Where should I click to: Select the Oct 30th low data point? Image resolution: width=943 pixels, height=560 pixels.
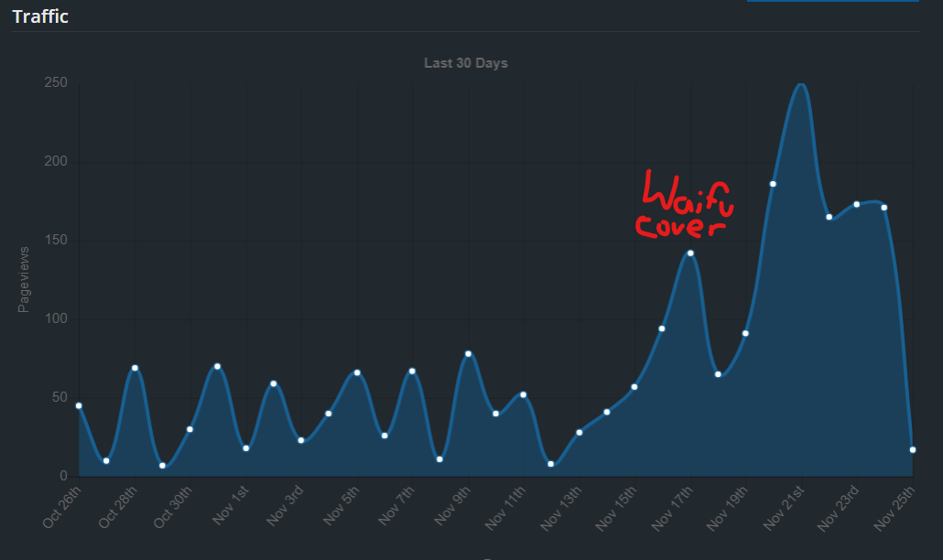(162, 467)
